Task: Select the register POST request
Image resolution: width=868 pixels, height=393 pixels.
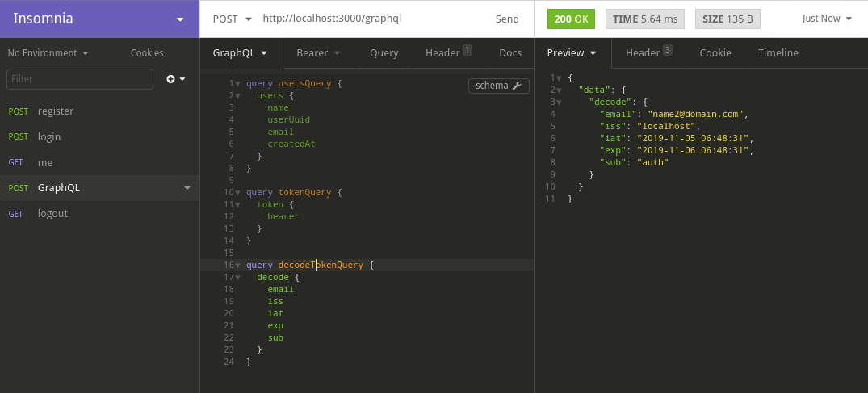Action: pos(99,111)
